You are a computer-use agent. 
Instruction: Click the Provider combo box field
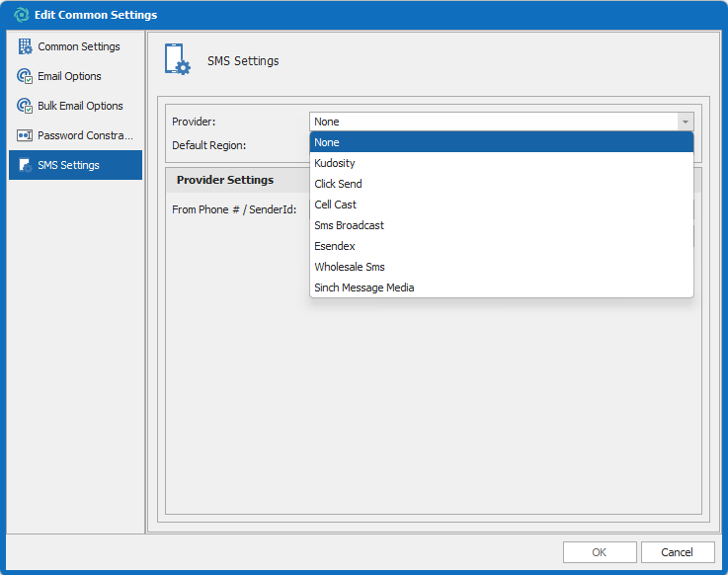(x=493, y=122)
